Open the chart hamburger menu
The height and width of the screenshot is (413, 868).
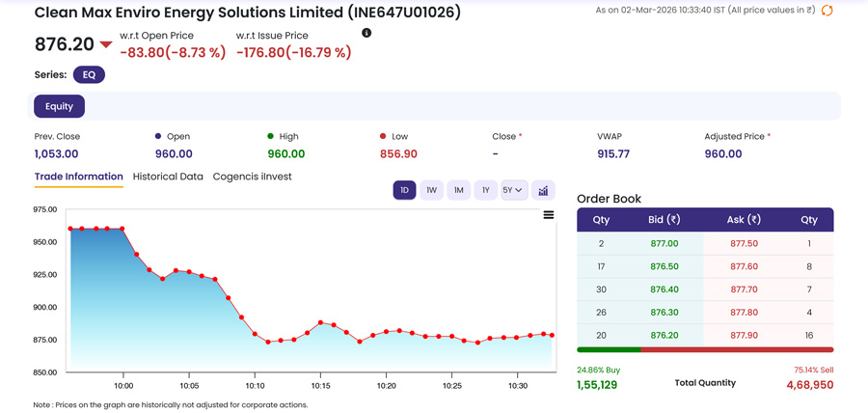[549, 215]
